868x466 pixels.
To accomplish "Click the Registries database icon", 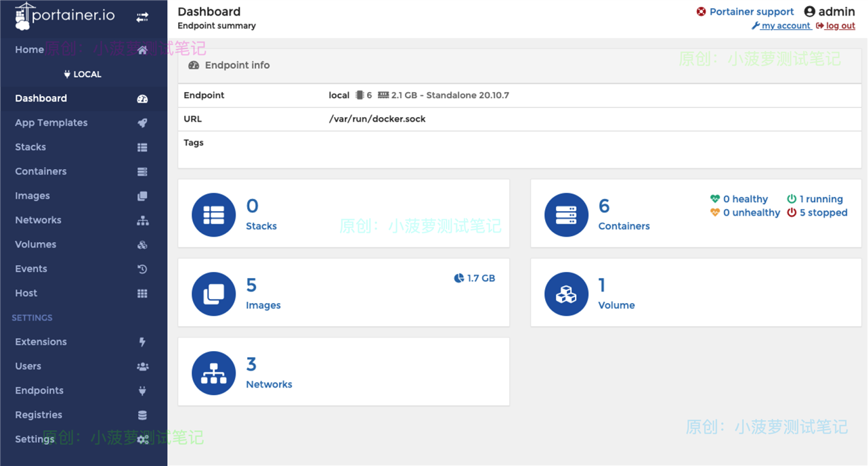I will tap(142, 415).
